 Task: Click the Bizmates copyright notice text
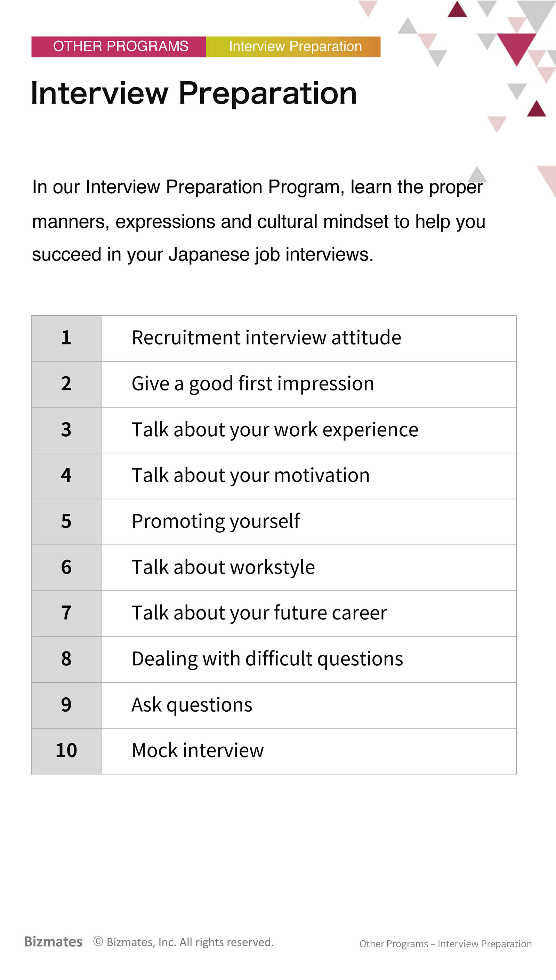click(x=184, y=942)
